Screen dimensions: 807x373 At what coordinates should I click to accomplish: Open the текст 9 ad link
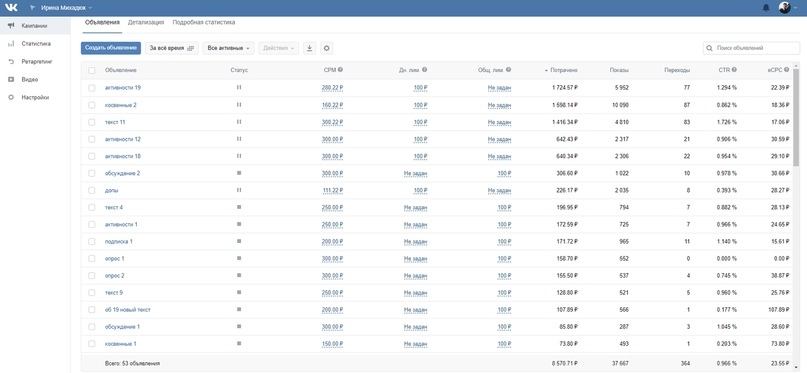pyautogui.click(x=114, y=292)
